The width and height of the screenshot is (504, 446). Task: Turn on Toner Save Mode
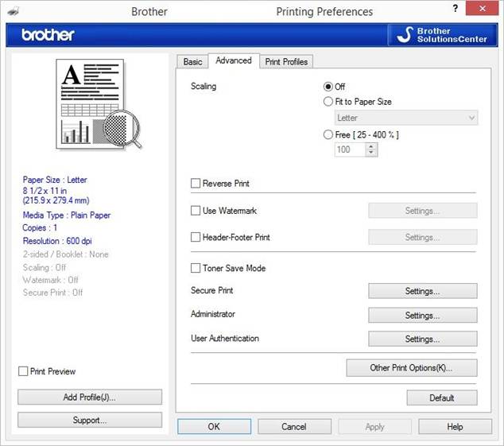click(196, 268)
